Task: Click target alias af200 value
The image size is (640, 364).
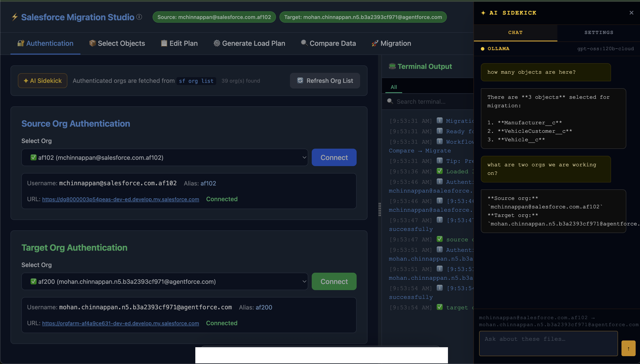Action: (x=264, y=307)
